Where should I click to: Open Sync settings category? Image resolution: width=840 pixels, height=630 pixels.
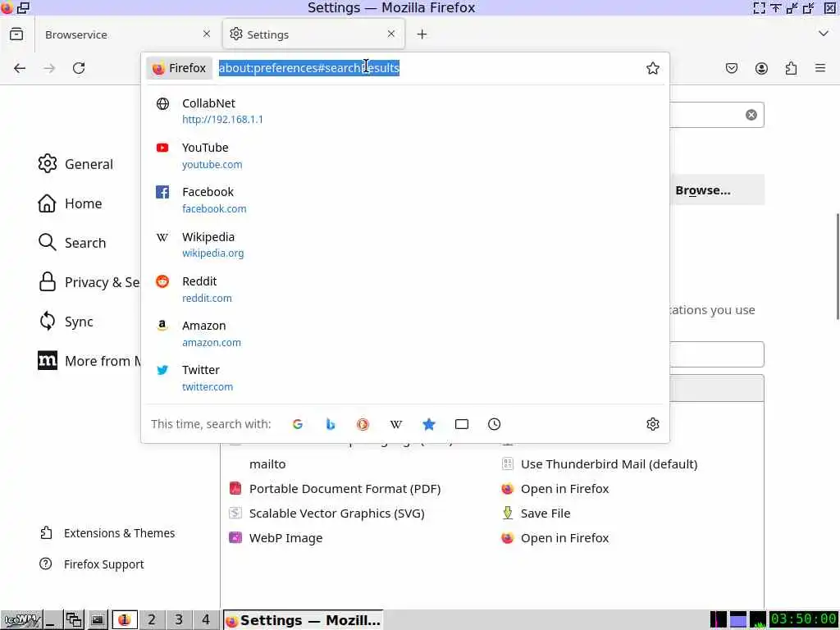pos(66,322)
